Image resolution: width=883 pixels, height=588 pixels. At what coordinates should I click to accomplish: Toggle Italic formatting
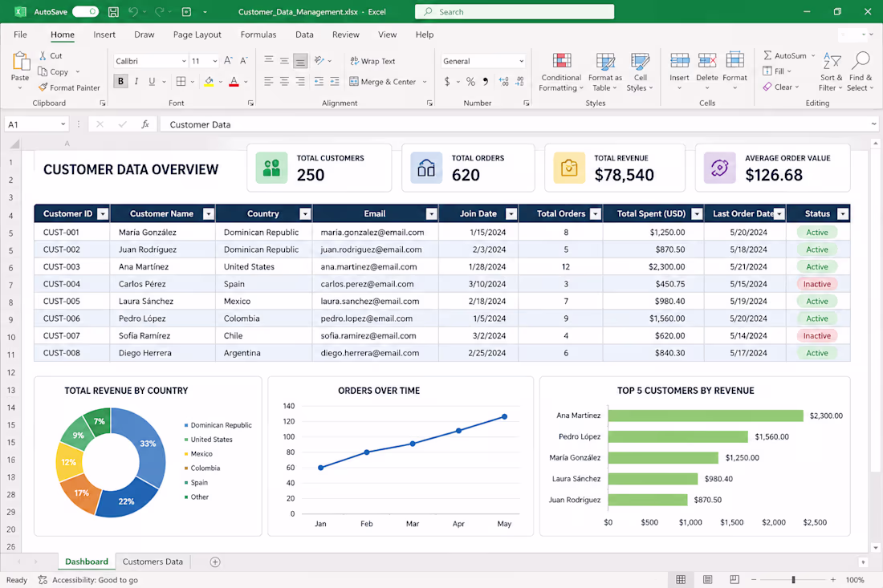[x=136, y=82]
